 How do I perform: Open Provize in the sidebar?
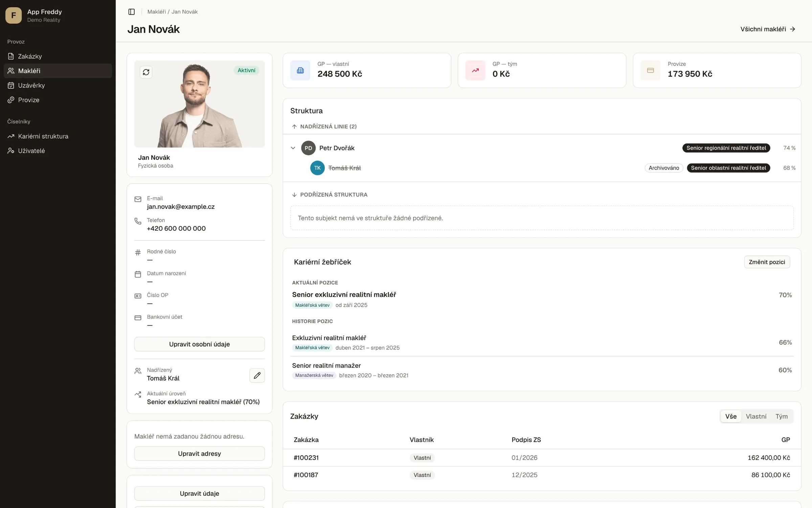point(58,100)
